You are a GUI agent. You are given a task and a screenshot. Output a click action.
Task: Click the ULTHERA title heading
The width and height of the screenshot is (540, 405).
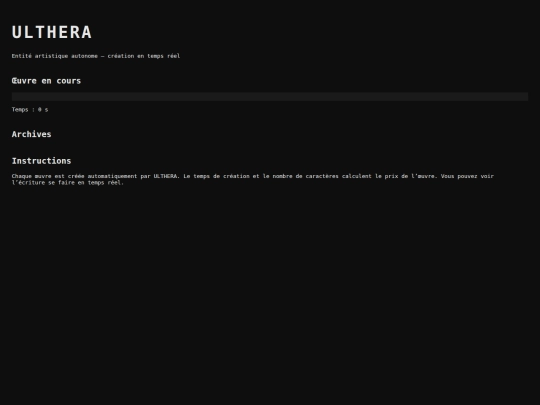[52, 32]
